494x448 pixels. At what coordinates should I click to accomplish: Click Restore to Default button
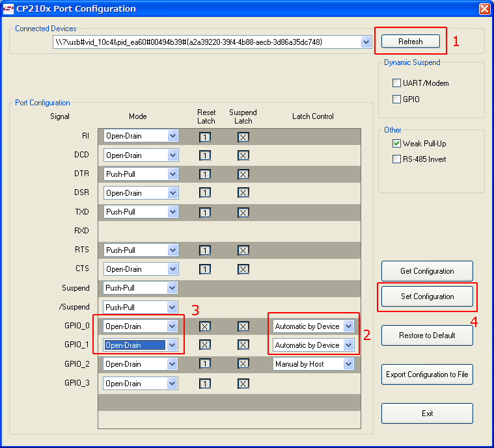[x=427, y=336]
